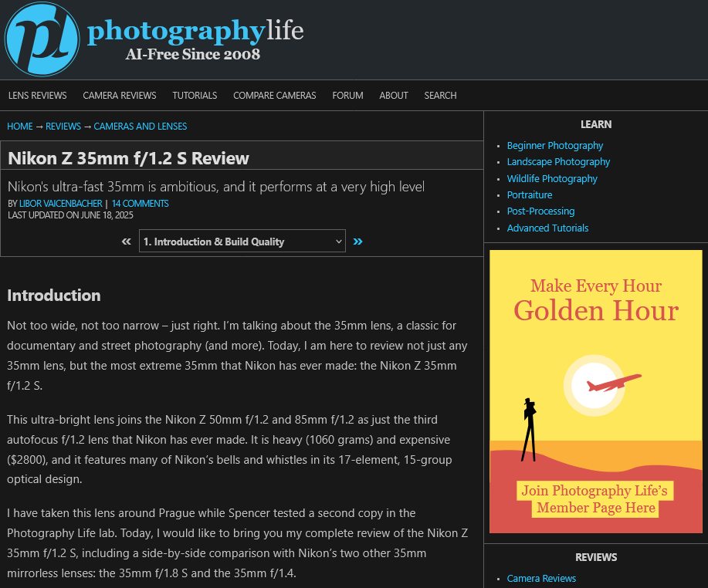Open author Libor Vaicenbacher's page
Viewport: 708px width, 588px height.
pos(60,204)
